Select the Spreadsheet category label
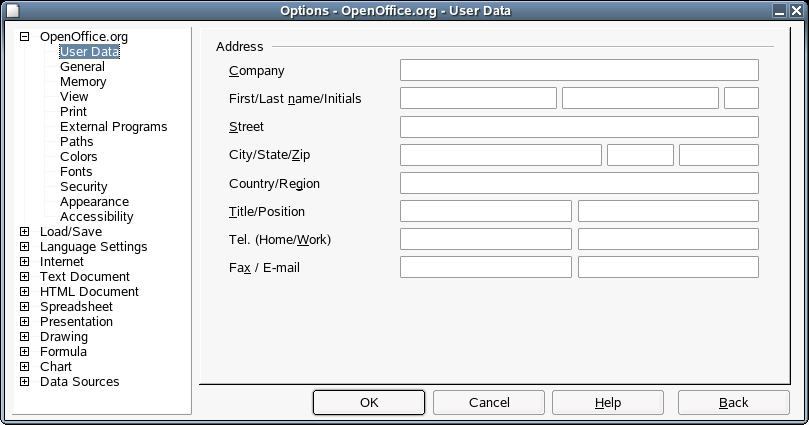The image size is (809, 425). tap(76, 306)
